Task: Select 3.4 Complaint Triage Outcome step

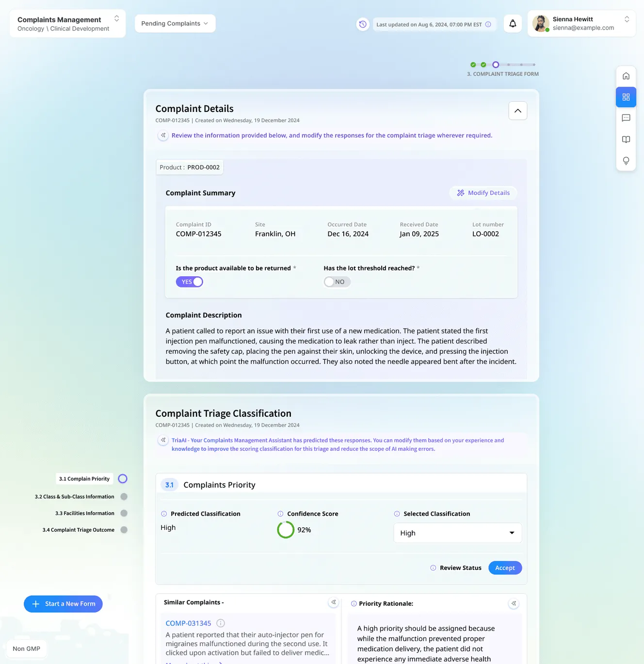Action: 79,530
